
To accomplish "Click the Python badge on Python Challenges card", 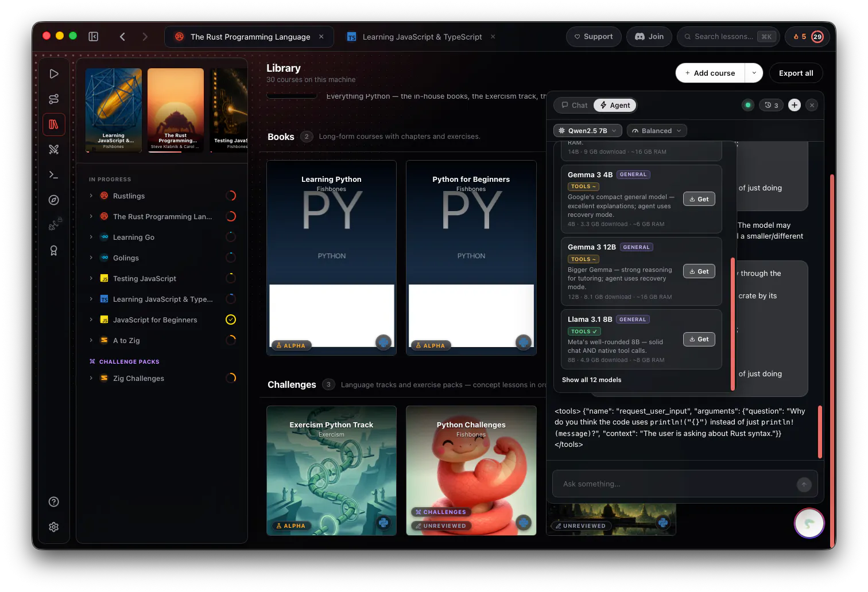I will [523, 523].
